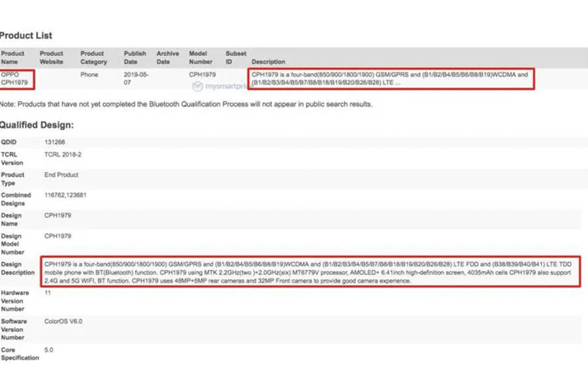Click the hardware version value '11'
This screenshot has width=588, height=392.
coord(48,293)
